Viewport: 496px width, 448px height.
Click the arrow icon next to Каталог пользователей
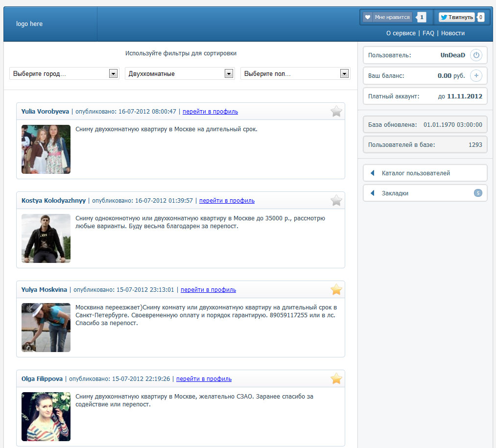click(x=372, y=173)
